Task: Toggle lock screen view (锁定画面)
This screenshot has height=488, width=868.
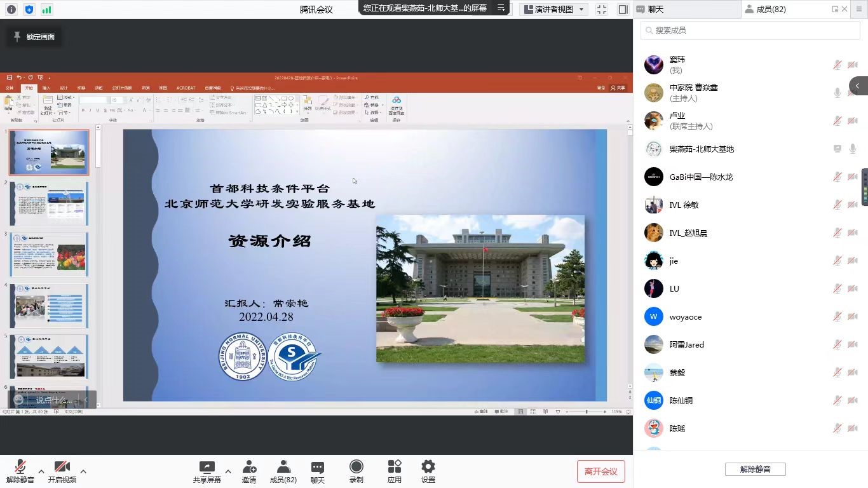Action: coord(34,37)
